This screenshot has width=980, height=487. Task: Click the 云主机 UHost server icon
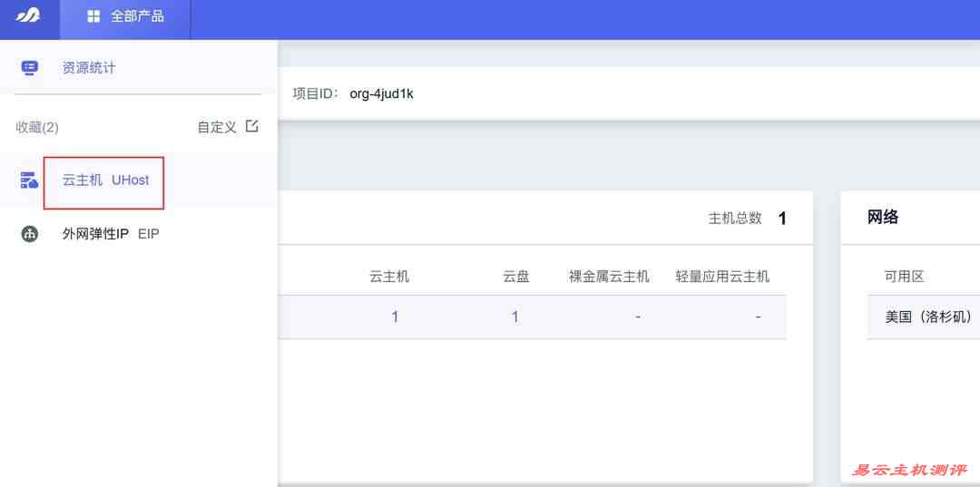(x=30, y=180)
